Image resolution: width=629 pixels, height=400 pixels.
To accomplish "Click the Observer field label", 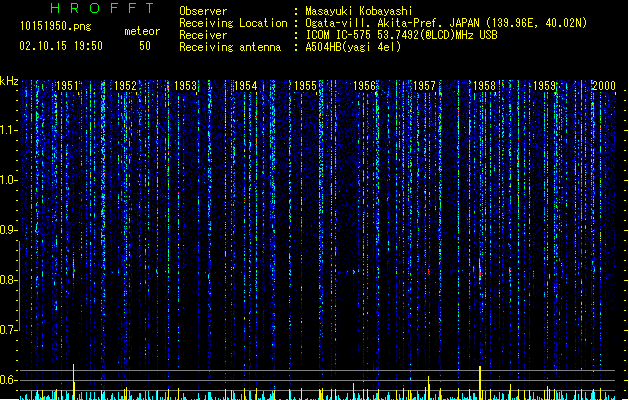I will (x=203, y=11).
